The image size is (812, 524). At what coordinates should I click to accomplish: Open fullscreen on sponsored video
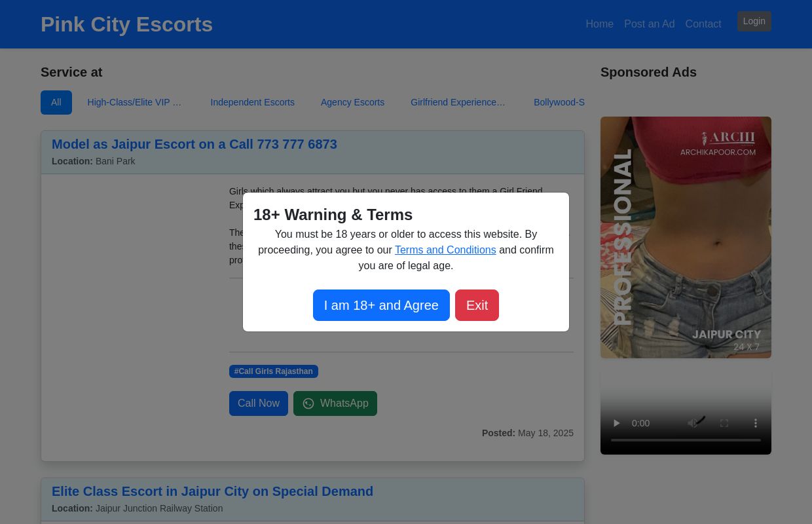click(x=724, y=423)
